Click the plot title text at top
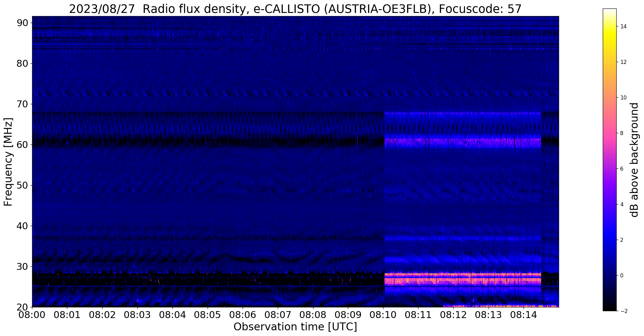The height and width of the screenshot is (336, 644). coord(295,9)
